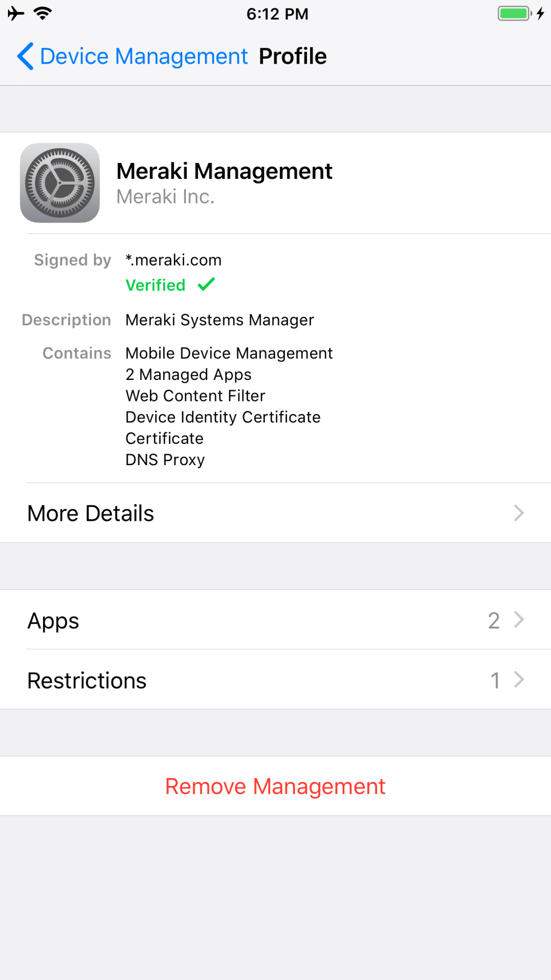Open the Restrictions list item
551x980 pixels.
(87, 681)
